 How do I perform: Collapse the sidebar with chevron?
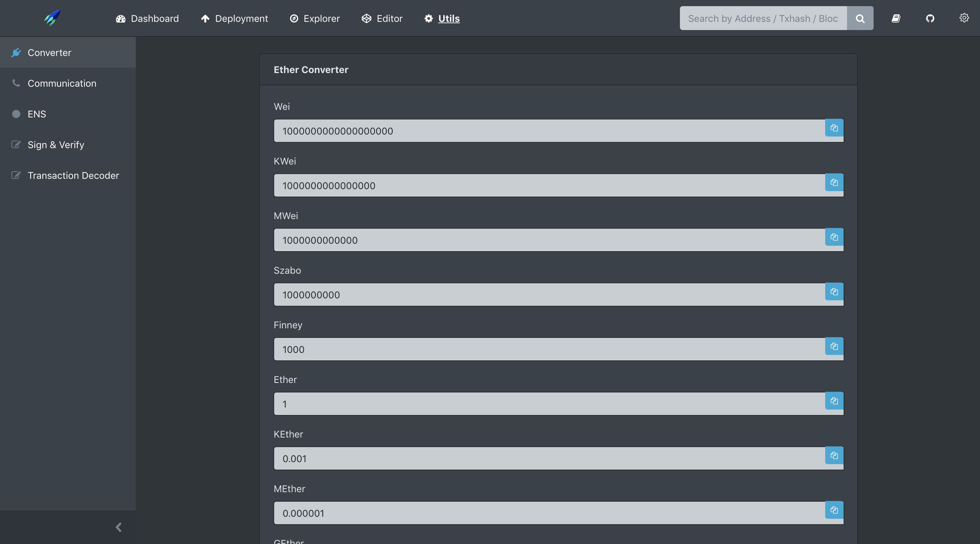pyautogui.click(x=119, y=527)
